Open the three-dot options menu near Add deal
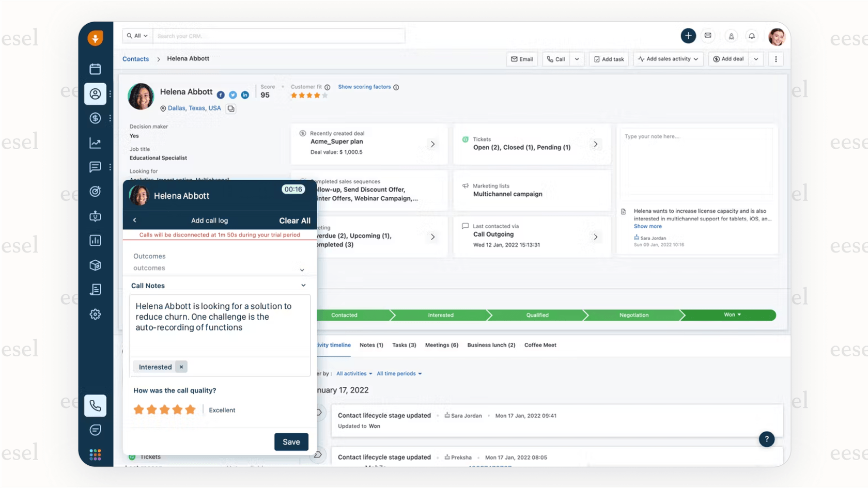 click(x=776, y=59)
